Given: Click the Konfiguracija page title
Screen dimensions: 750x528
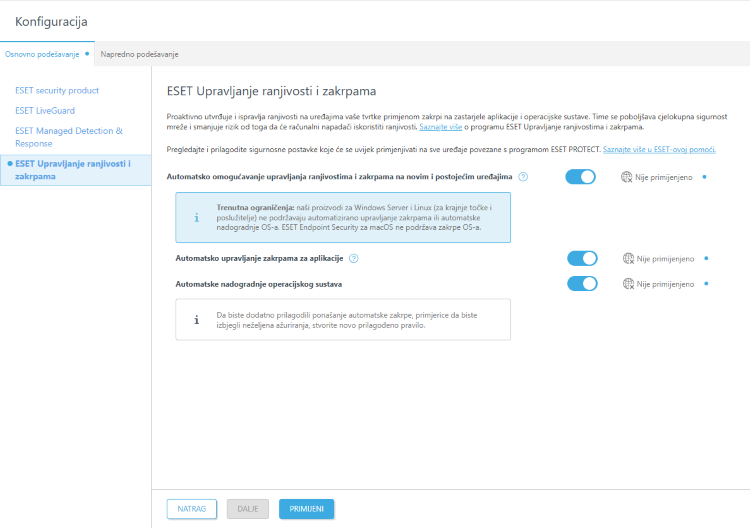Looking at the screenshot, I should pyautogui.click(x=51, y=22).
